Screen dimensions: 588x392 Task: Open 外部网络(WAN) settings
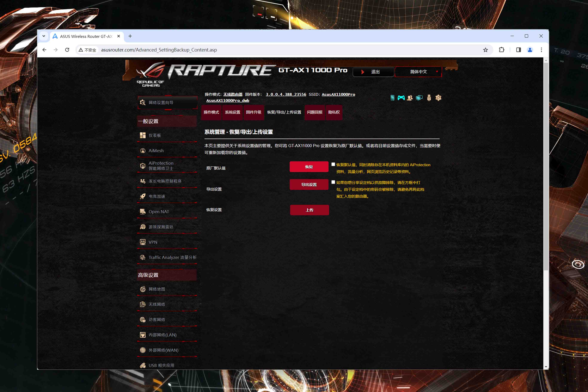167,350
